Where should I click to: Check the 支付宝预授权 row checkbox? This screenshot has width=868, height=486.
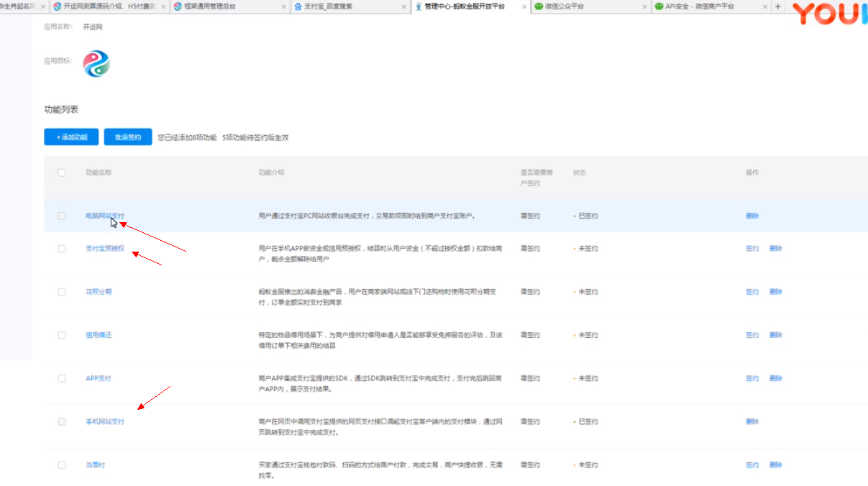[62, 248]
